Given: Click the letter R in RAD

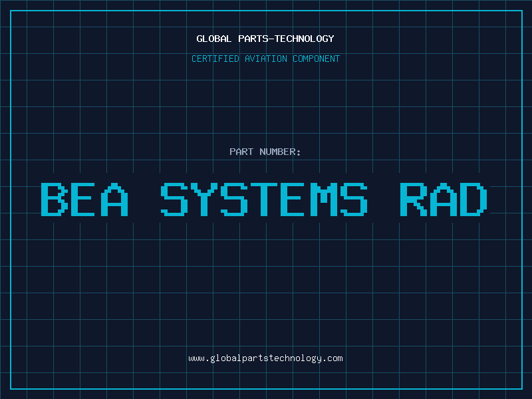Looking at the screenshot, I should pos(414,199).
